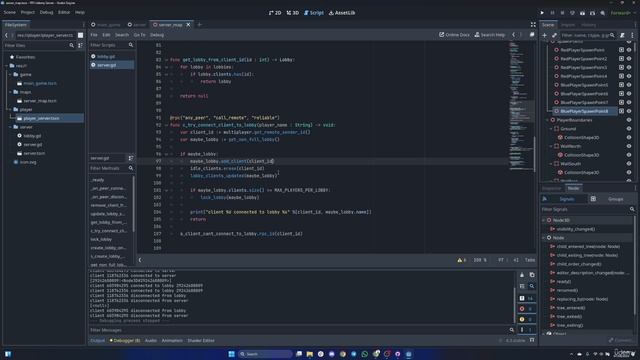Select server_map.tscn in FileSystem
Image resolution: width=640 pixels, height=360 pixels.
pos(40,101)
